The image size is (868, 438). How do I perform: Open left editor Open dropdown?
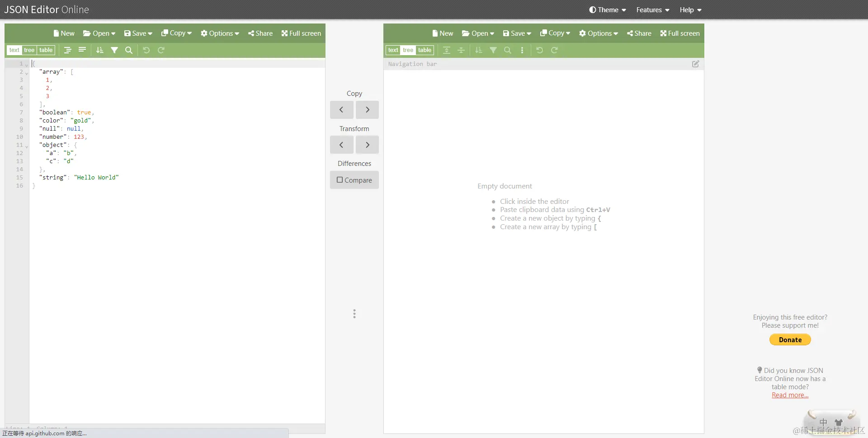pyautogui.click(x=99, y=33)
